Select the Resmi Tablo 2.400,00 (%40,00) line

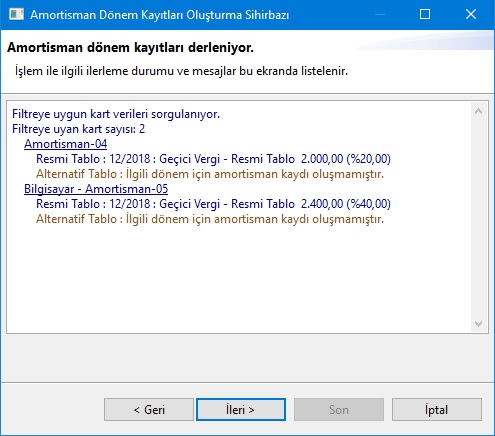(213, 204)
